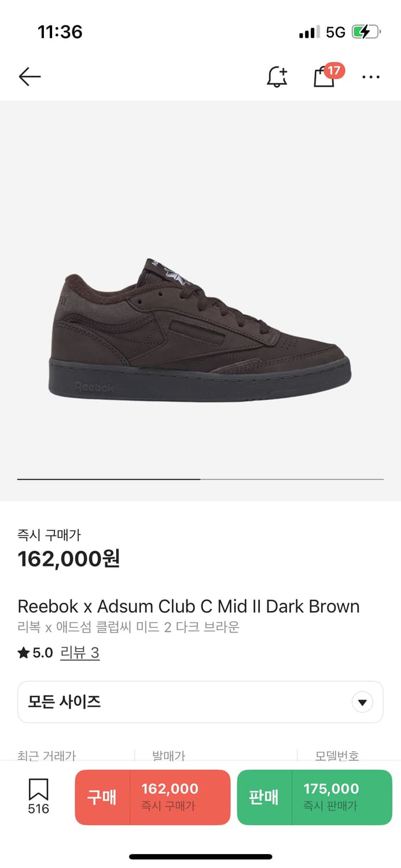The height and width of the screenshot is (868, 401).
Task: Tap the green 판매 sell button
Action: click(x=264, y=797)
